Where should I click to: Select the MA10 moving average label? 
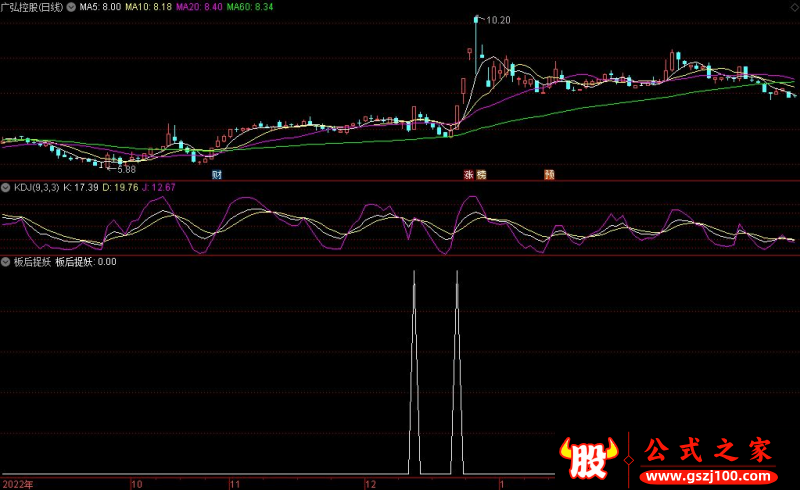point(145,6)
